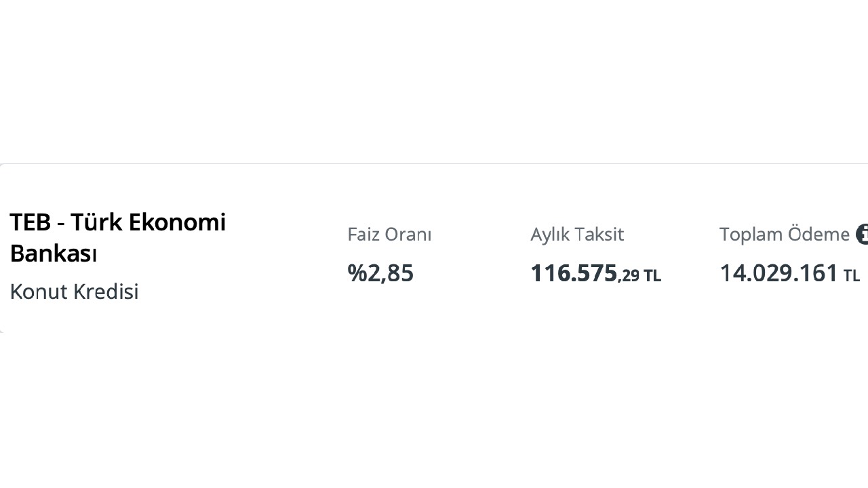Click the word Ödeme in the total label

821,235
